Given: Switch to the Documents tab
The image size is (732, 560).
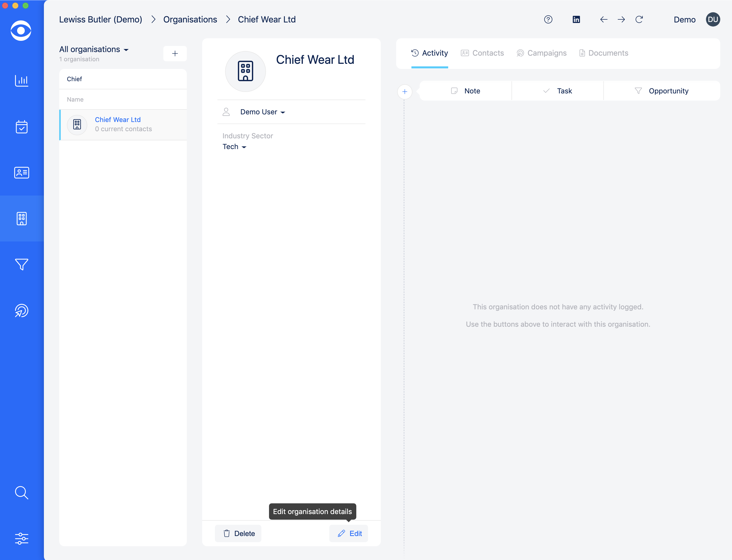Looking at the screenshot, I should 604,53.
